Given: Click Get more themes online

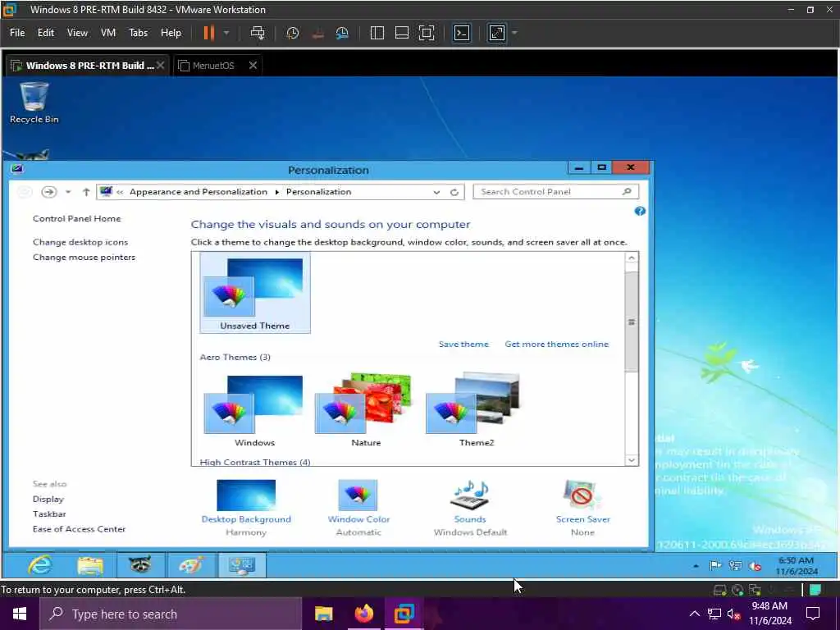Looking at the screenshot, I should 557,344.
